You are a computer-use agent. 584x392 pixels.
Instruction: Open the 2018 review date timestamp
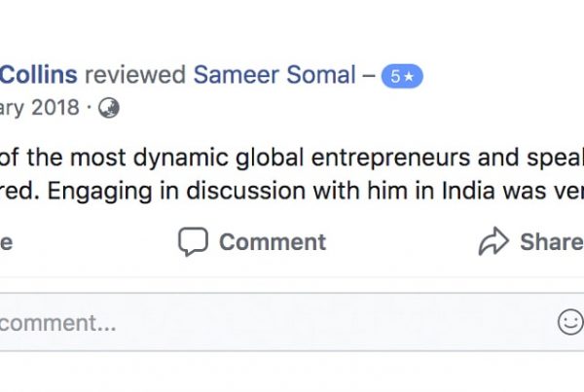[40, 108]
